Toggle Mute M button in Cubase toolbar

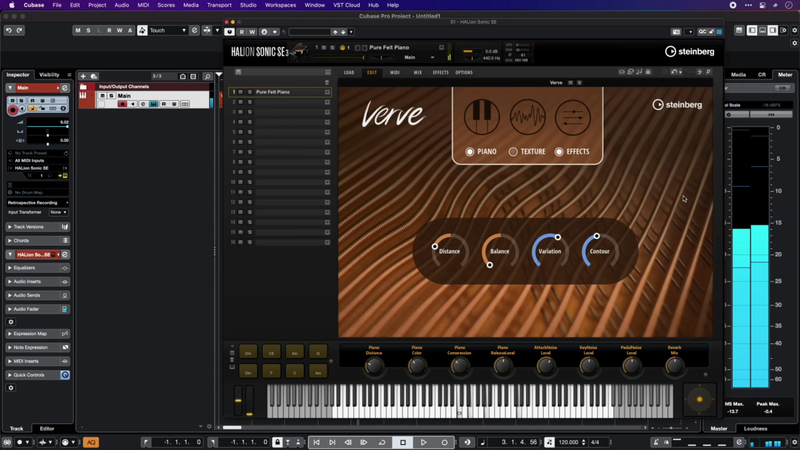pos(78,31)
